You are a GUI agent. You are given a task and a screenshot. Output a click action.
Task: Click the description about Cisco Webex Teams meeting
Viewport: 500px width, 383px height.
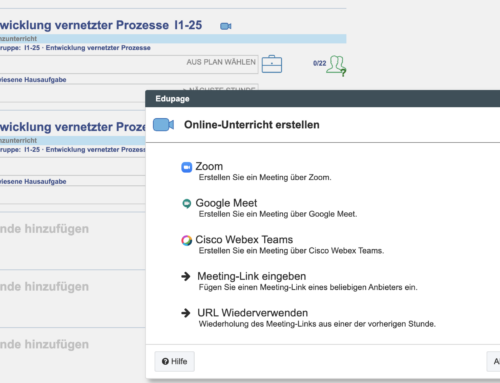point(291,251)
